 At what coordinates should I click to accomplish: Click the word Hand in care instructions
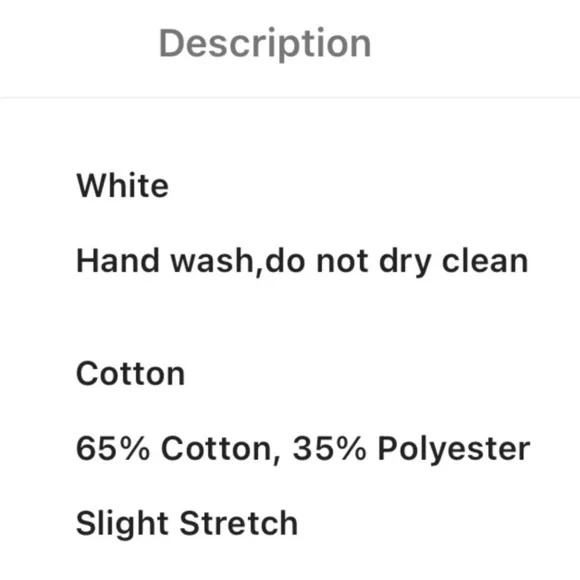[118, 261]
